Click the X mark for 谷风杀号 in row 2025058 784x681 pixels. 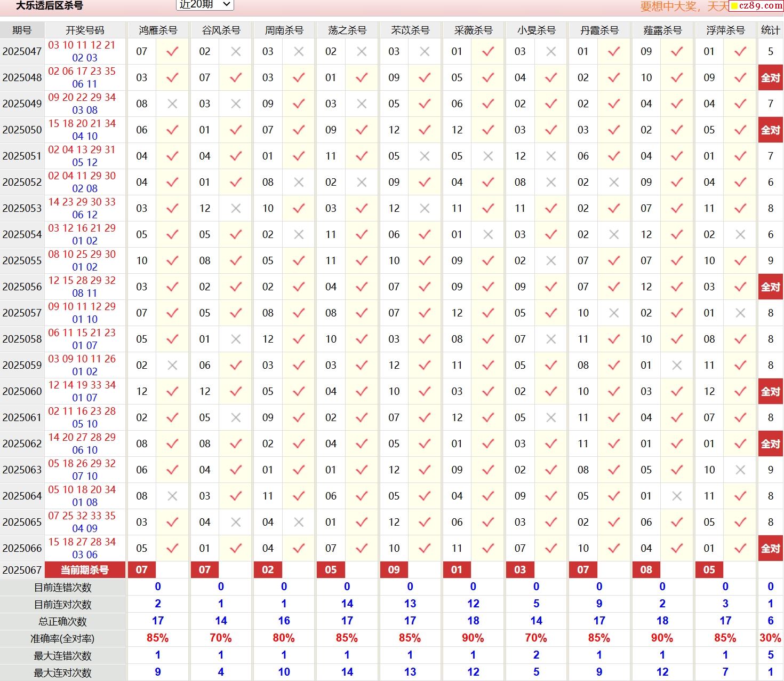coord(236,339)
